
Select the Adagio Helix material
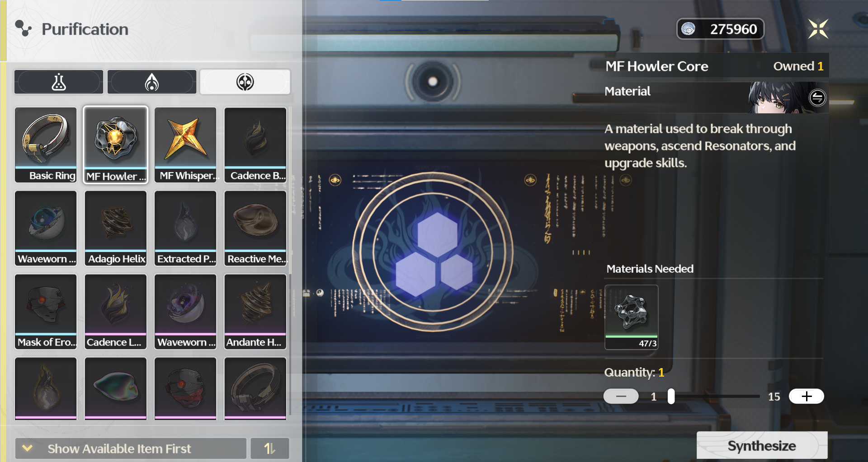115,228
